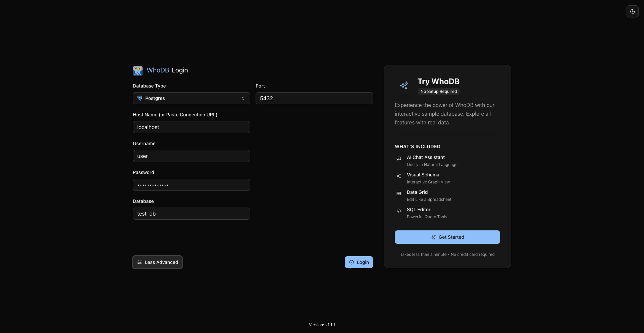Click 'Interactive Graph View' text
Screen dimensions: 644x333
[x=428, y=182]
